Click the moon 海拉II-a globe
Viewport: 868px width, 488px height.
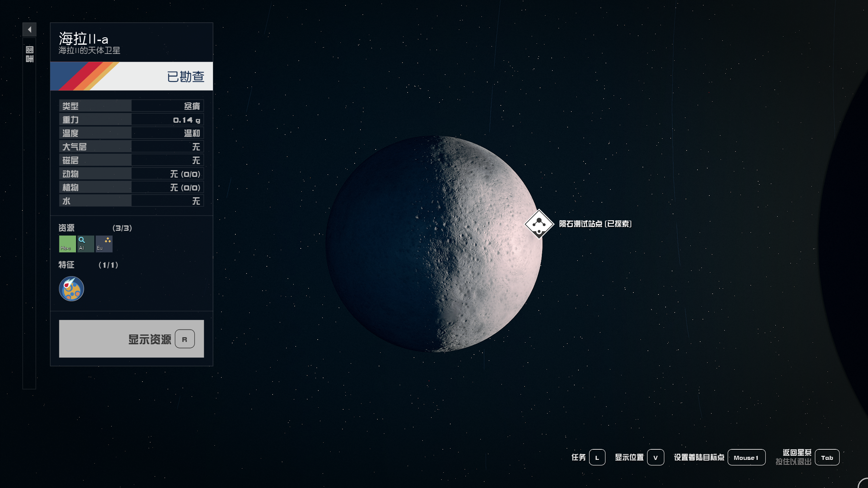coord(434,244)
